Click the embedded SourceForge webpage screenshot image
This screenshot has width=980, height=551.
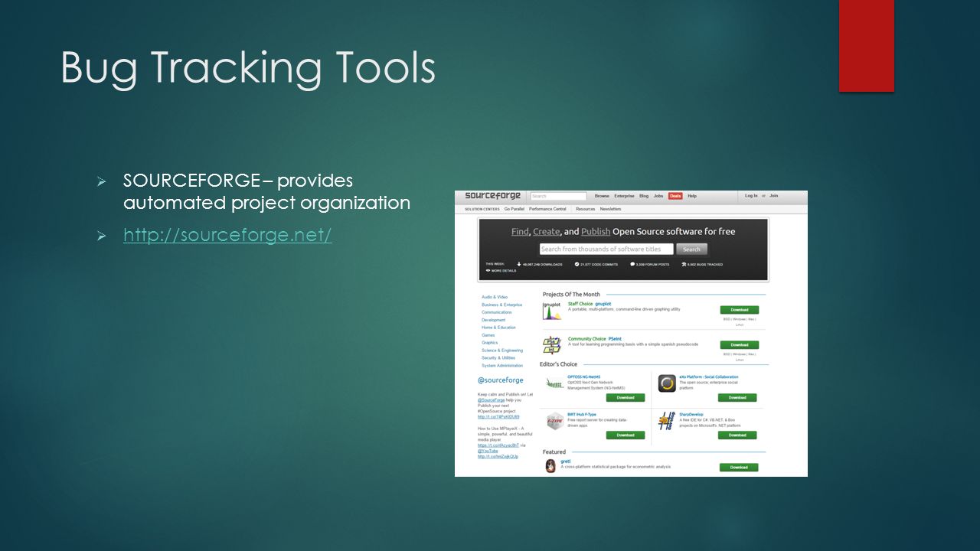tap(631, 333)
